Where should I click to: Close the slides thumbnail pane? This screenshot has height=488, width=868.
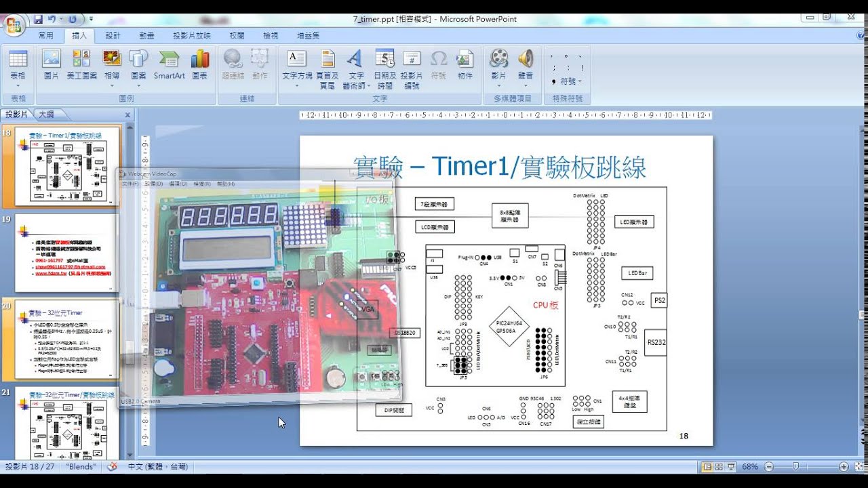click(x=127, y=115)
